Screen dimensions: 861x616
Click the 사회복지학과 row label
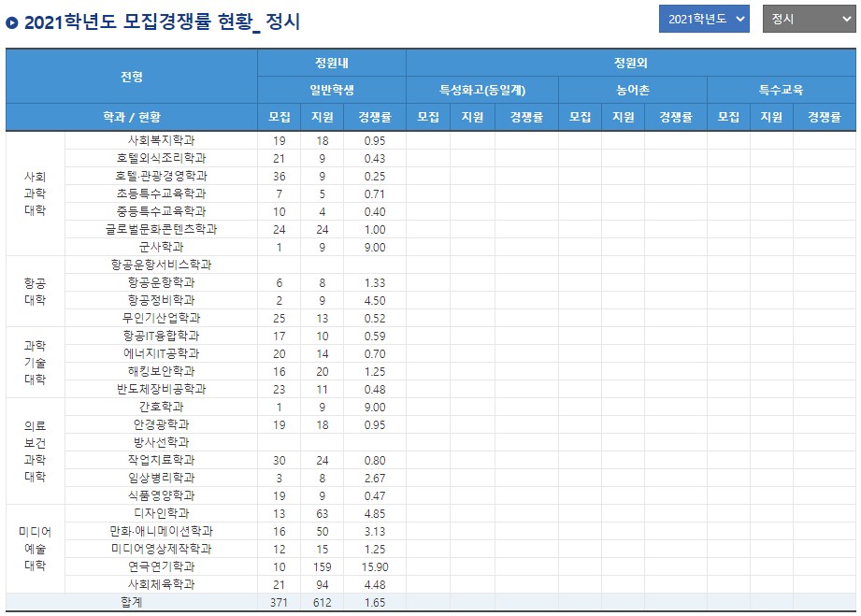(x=161, y=140)
